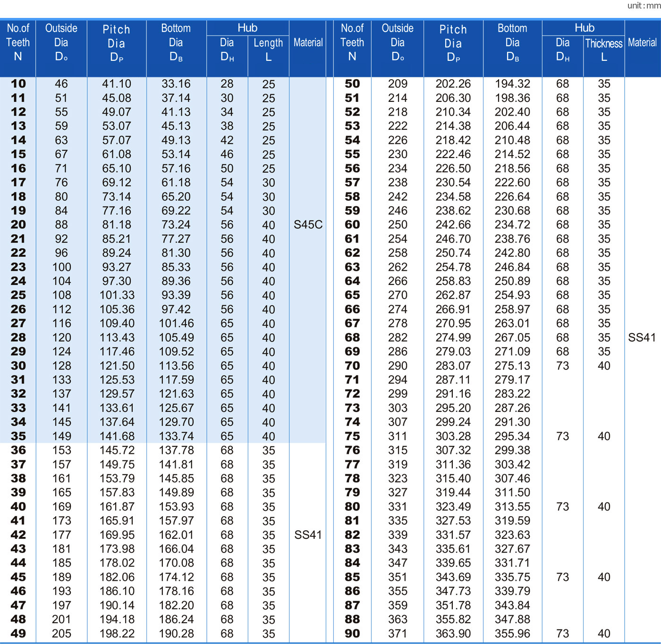661x644 pixels.
Task: Click pitch diameter 141.68
Action: [x=117, y=436]
